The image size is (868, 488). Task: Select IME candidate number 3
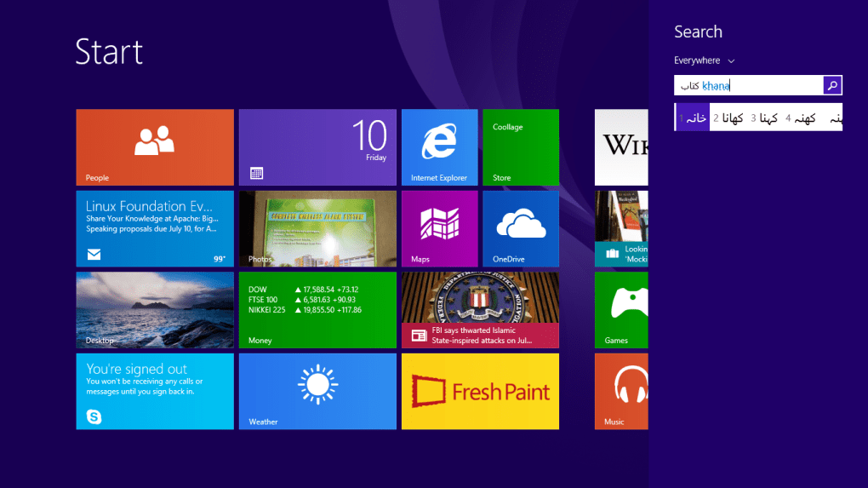766,118
